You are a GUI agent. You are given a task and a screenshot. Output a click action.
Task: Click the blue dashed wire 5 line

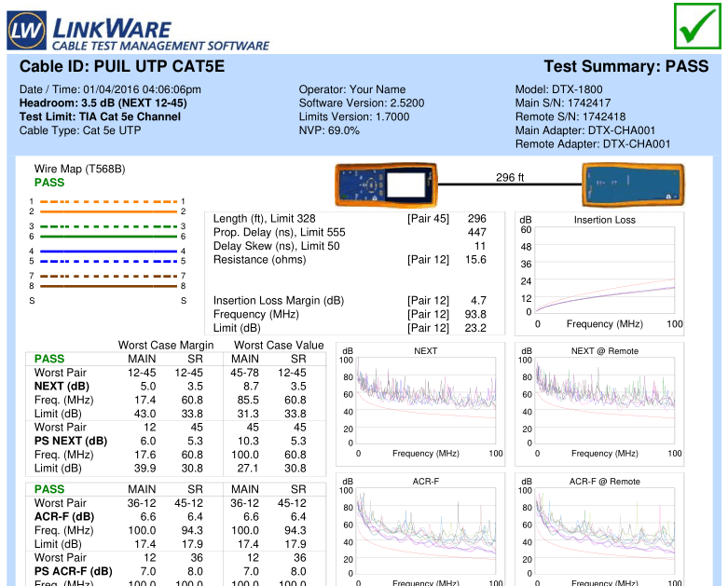(108, 261)
